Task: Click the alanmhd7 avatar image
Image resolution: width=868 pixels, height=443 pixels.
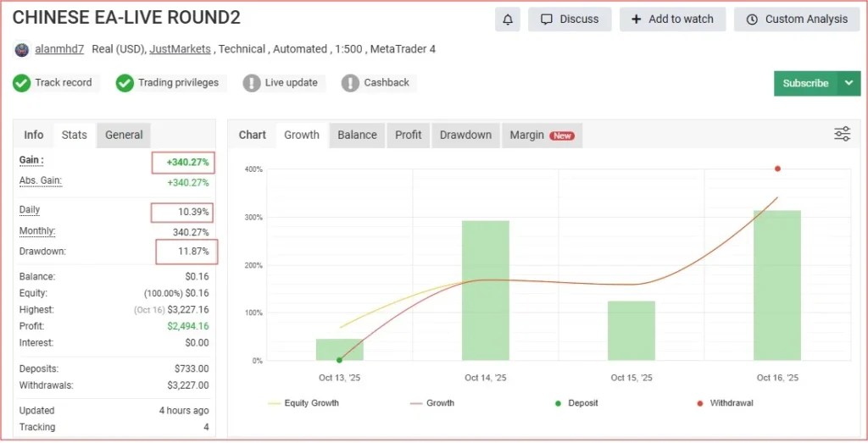Action: (21, 50)
